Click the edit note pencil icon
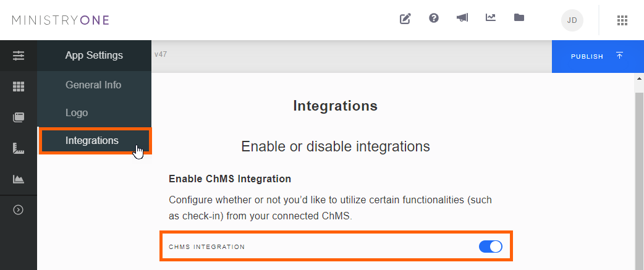This screenshot has height=270, width=644. [405, 19]
